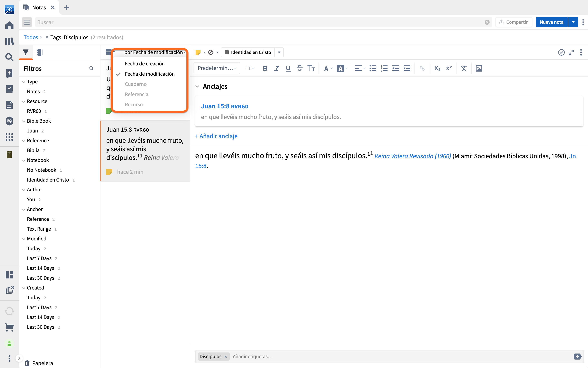Insert a numbered list
Image resolution: width=588 pixels, height=368 pixels.
tap(384, 68)
